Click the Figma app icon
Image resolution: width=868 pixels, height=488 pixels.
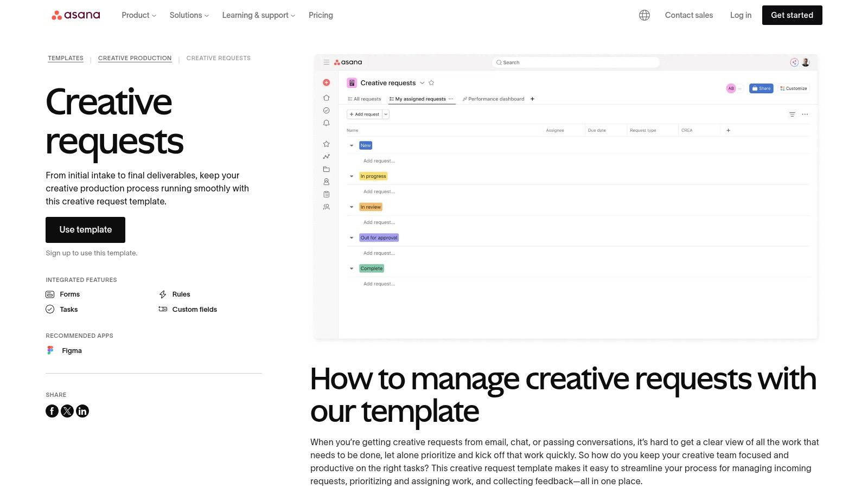click(50, 350)
